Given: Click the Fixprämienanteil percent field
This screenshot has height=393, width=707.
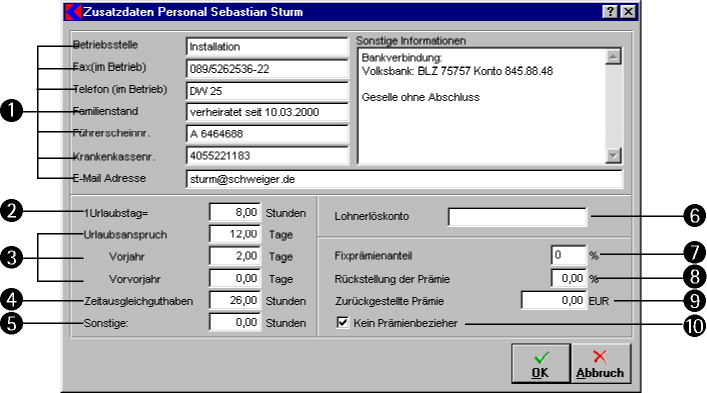Looking at the screenshot, I should pos(569,255).
